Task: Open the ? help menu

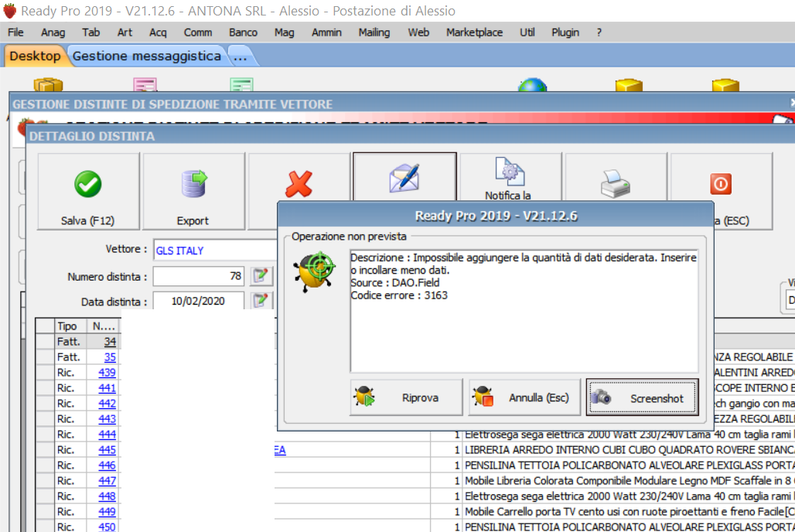Action: click(x=599, y=32)
